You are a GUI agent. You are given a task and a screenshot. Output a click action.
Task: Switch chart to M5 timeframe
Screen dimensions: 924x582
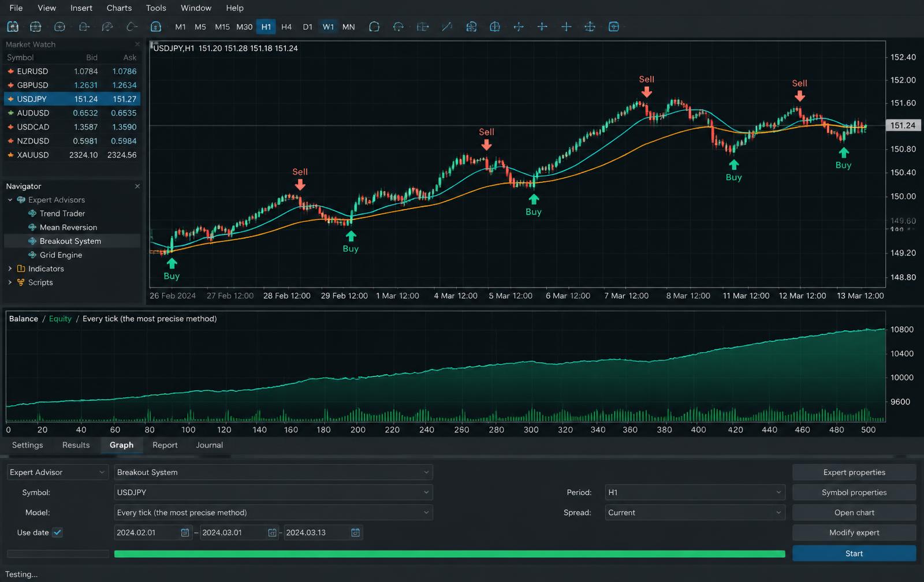click(x=200, y=27)
